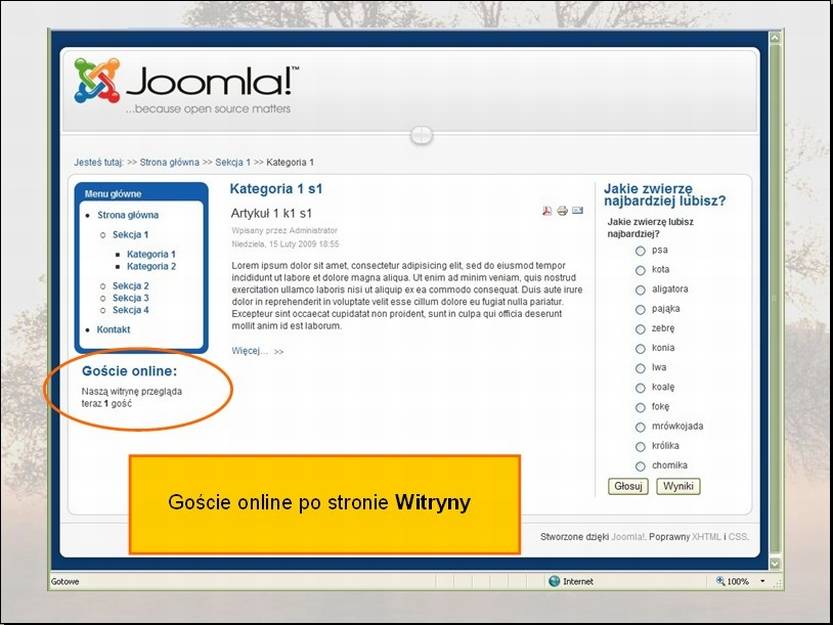Open Strona główna in main menu
The width and height of the screenshot is (833, 625).
(x=128, y=215)
